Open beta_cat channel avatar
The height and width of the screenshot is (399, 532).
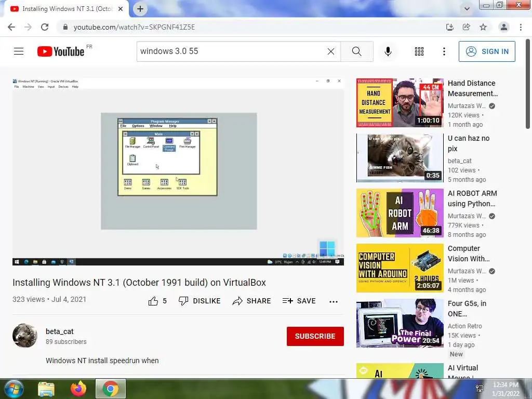(x=25, y=336)
